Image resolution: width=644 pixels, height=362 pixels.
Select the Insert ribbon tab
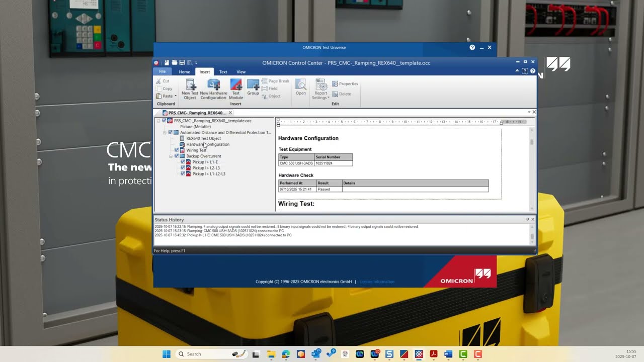pos(204,72)
